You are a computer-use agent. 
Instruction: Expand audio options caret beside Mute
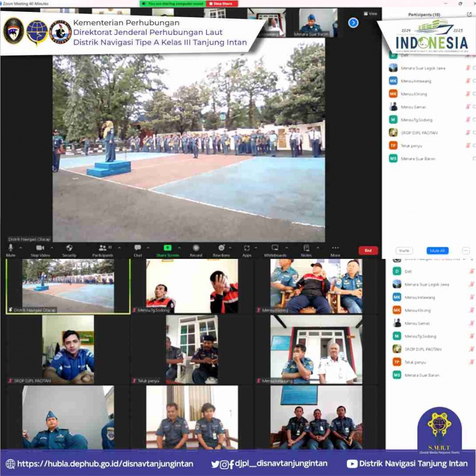coord(20,248)
